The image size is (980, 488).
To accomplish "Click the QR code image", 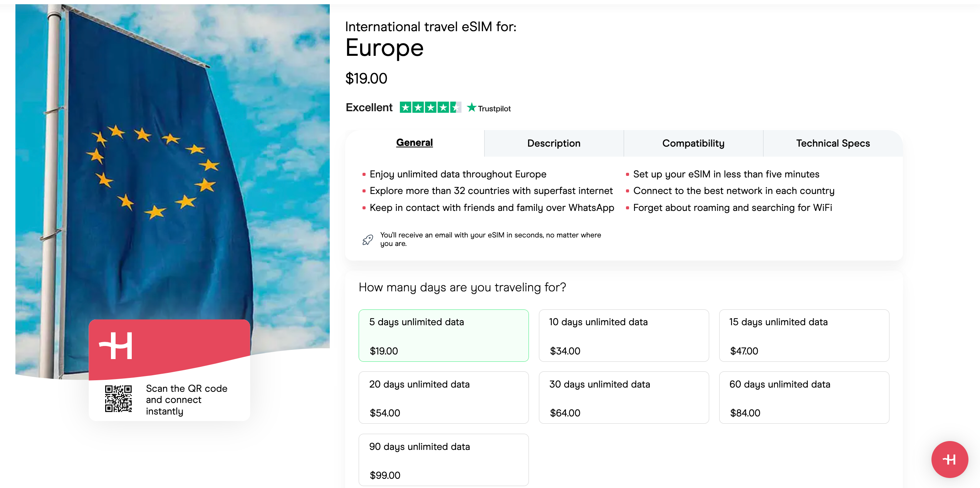I will (x=118, y=399).
